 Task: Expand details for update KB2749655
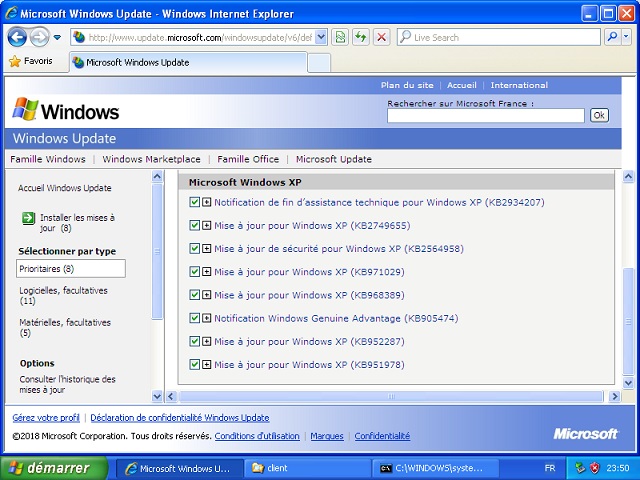coord(207,226)
